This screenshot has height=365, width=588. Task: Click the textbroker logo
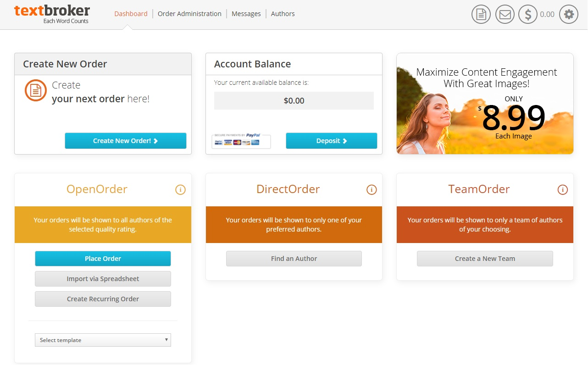[x=52, y=14]
